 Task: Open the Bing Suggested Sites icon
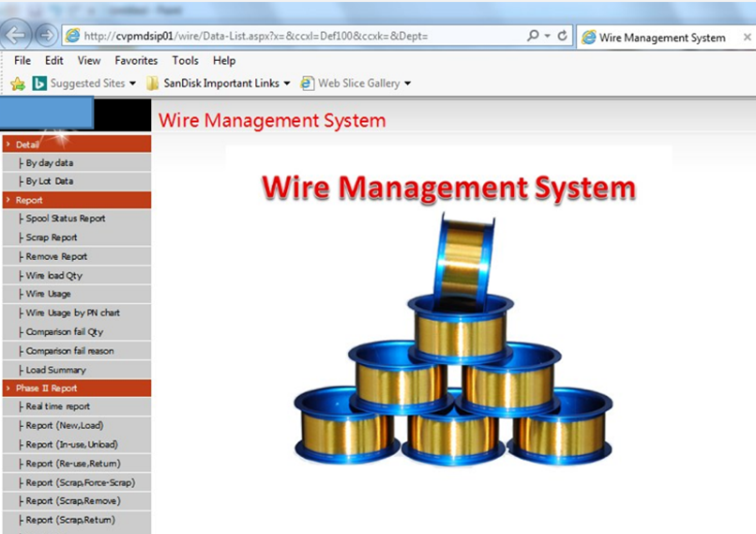pyautogui.click(x=39, y=84)
